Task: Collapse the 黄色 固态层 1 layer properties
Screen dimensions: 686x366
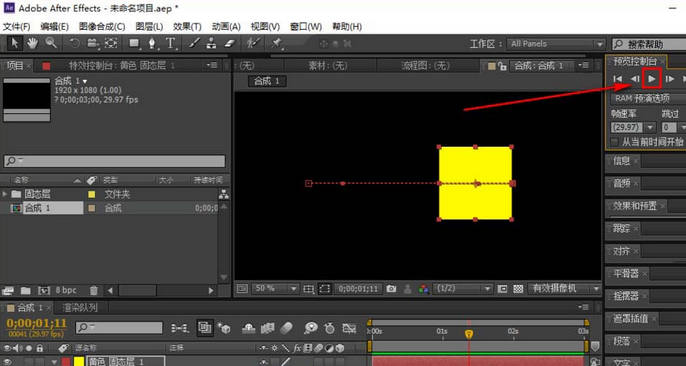Action: click(55, 362)
